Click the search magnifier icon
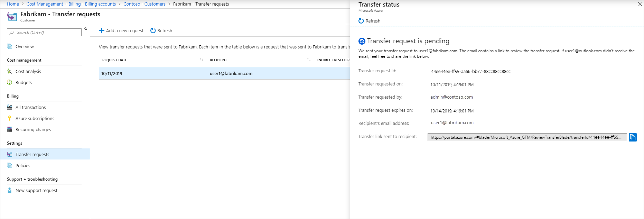This screenshot has height=219, width=644. (x=12, y=33)
